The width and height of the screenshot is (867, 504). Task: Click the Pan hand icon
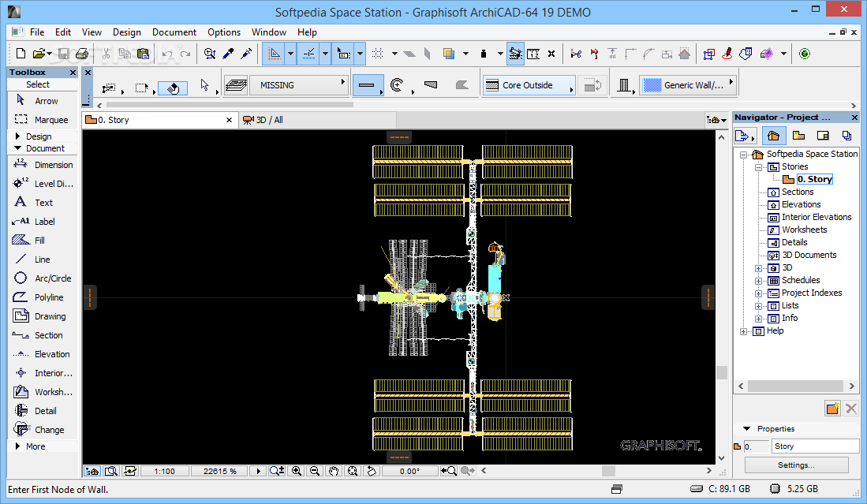[x=334, y=471]
